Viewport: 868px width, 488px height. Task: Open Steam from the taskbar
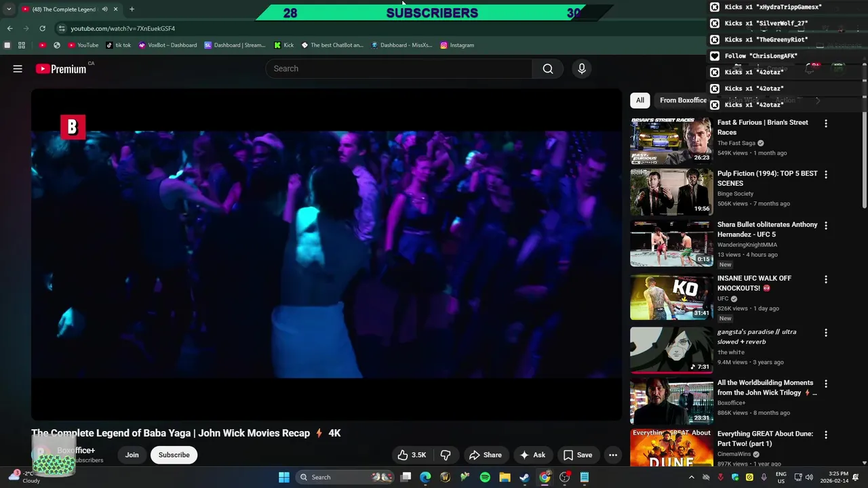[524, 477]
